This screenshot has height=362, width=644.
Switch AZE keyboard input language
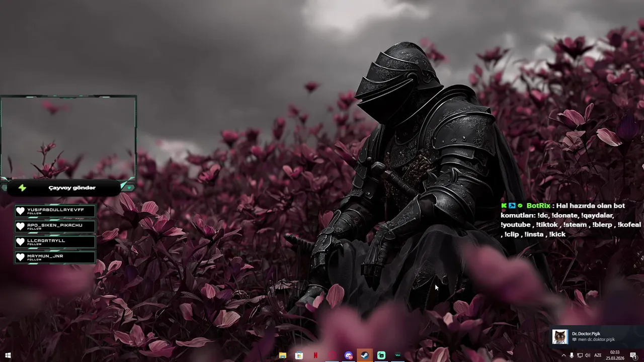coord(598,355)
